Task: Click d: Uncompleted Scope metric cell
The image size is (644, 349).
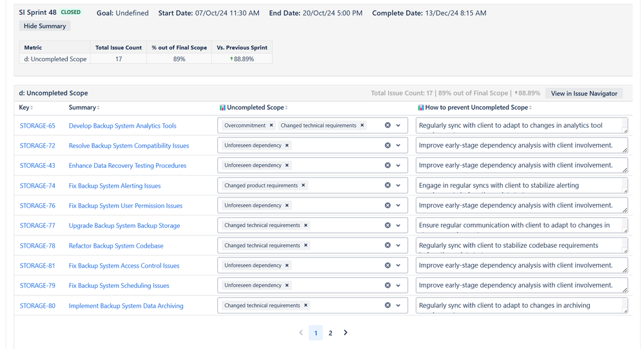Action: (55, 59)
